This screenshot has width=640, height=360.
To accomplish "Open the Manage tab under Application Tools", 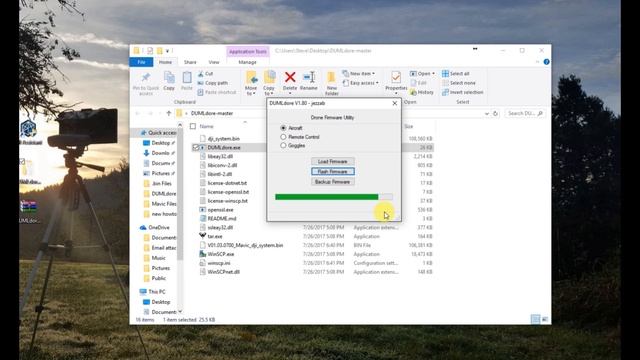I will 247,62.
